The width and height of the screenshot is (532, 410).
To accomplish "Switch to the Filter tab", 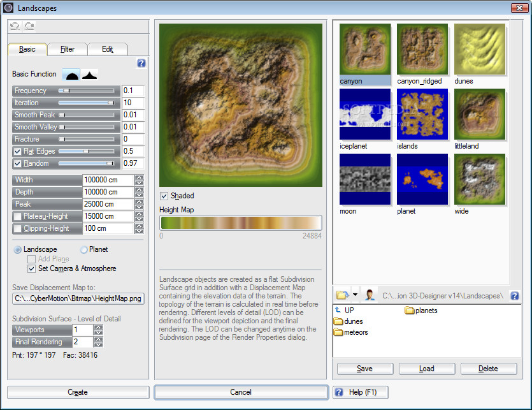I will [68, 49].
